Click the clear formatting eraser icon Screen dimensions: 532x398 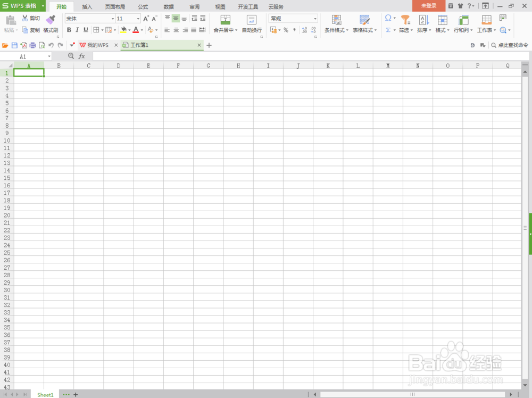pos(151,30)
